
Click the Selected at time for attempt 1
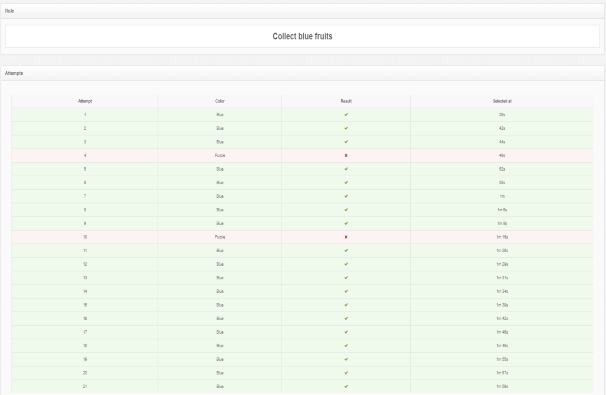pos(502,115)
